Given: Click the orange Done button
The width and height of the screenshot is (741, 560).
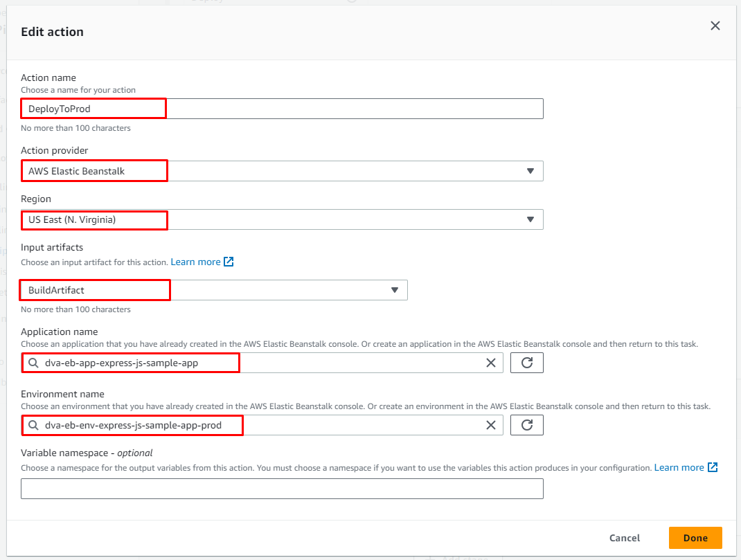Looking at the screenshot, I should (x=695, y=538).
